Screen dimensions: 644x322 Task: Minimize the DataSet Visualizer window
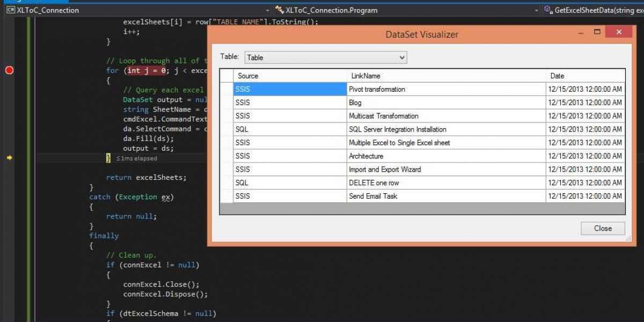pyautogui.click(x=581, y=33)
